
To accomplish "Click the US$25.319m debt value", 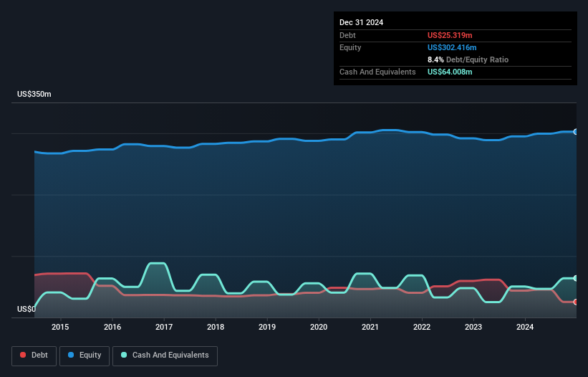I will click(450, 35).
